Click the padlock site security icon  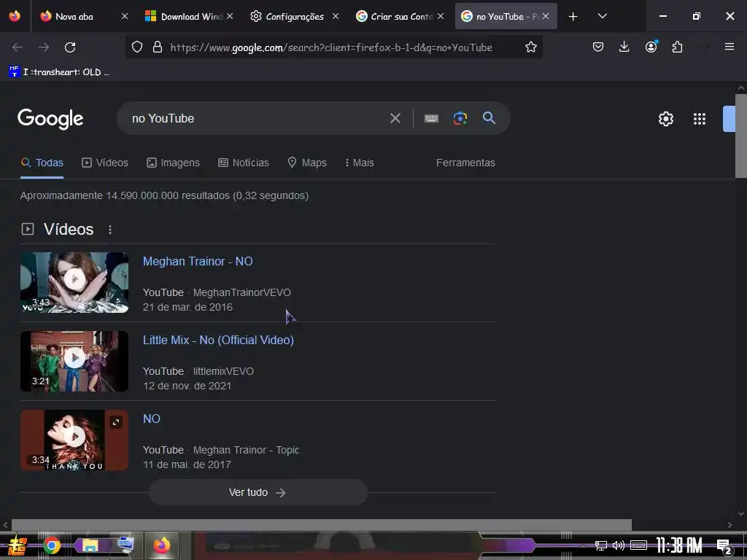[158, 47]
